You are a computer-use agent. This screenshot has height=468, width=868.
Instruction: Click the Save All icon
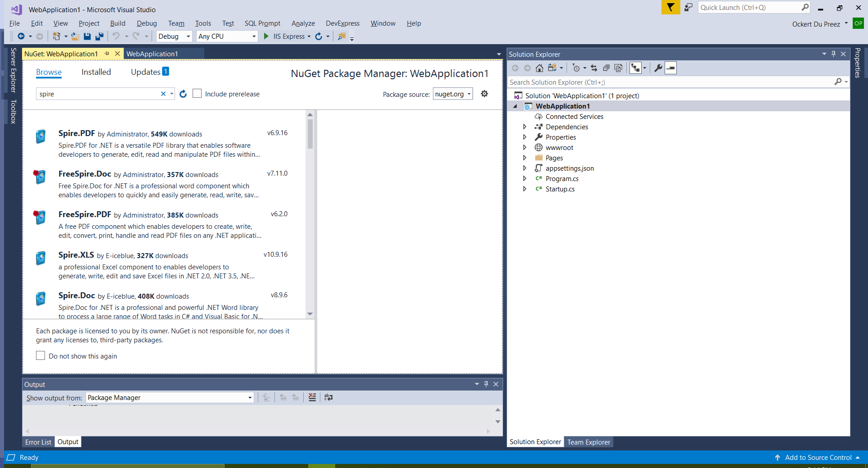tap(99, 36)
